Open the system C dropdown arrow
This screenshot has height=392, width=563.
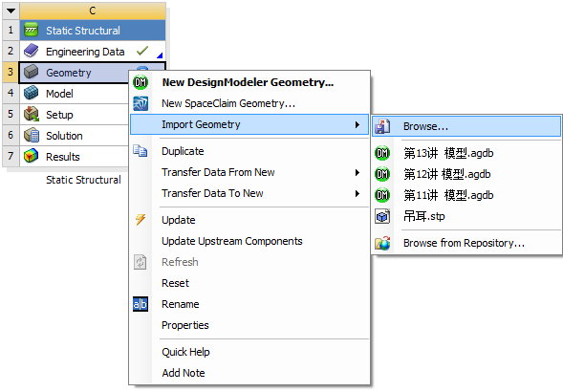click(11, 11)
